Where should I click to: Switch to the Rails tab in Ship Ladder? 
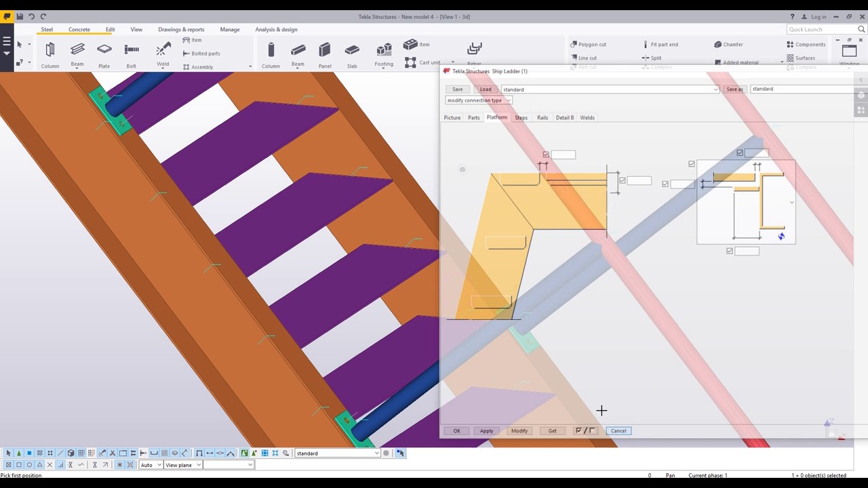[x=542, y=117]
